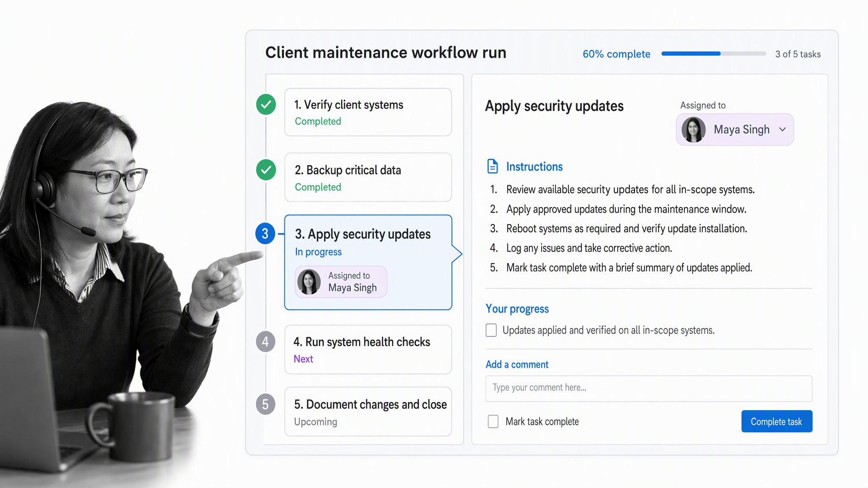The image size is (868, 488).
Task: Open step 2 Backup critical data
Action: pyautogui.click(x=368, y=177)
